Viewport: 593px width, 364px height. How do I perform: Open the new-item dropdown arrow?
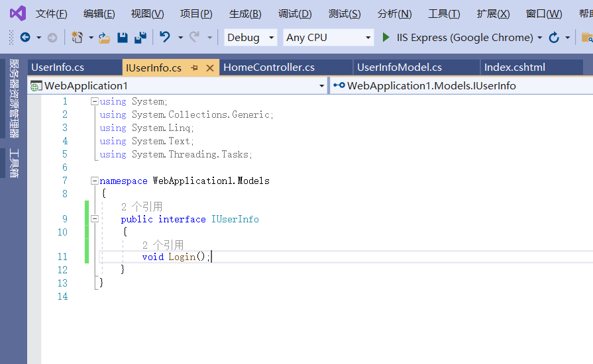point(91,38)
